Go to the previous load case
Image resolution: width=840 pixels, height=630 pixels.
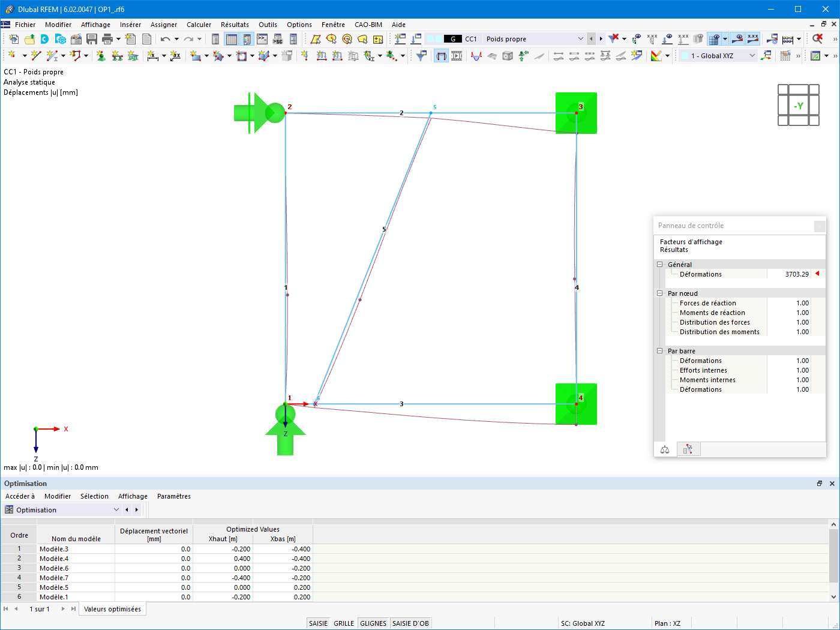(592, 39)
